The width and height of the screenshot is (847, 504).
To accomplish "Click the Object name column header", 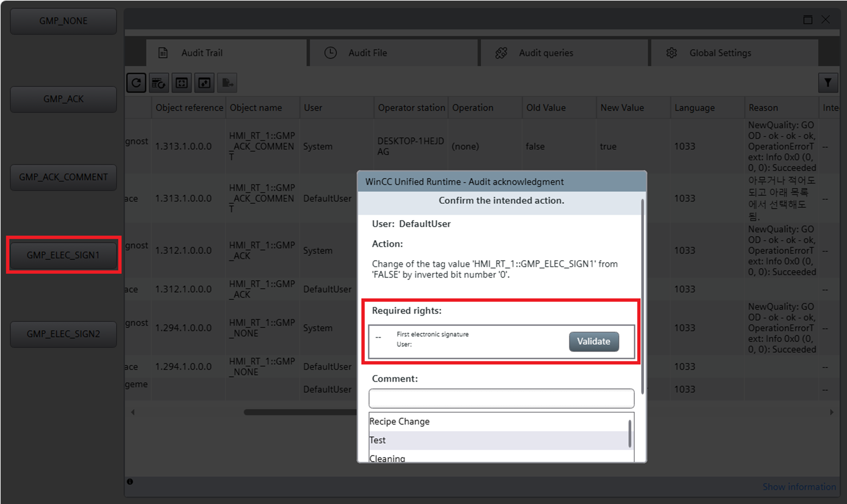I will [x=263, y=108].
